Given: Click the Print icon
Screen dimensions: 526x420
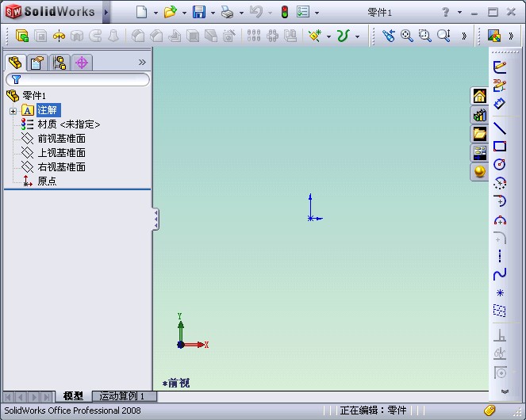Looking at the screenshot, I should [227, 13].
